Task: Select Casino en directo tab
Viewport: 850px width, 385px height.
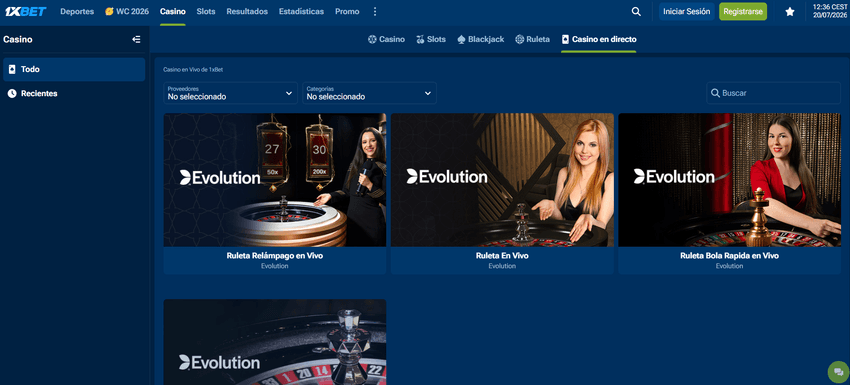Action: click(x=599, y=40)
